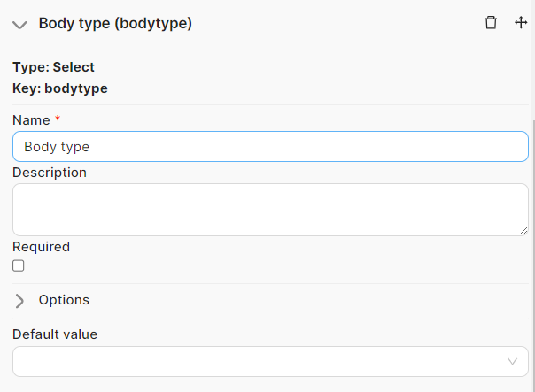The height and width of the screenshot is (392, 535).
Task: Click the "Type: Select" text
Action: click(x=53, y=67)
